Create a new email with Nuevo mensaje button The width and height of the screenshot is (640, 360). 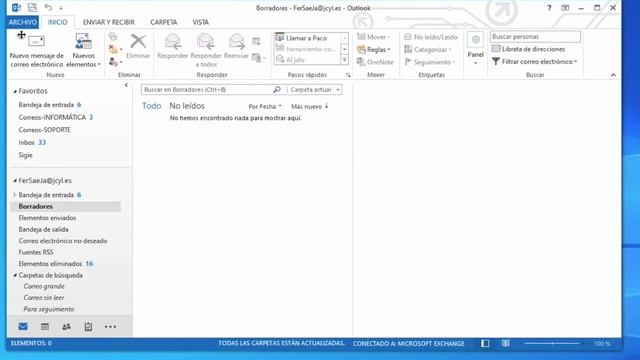(36, 51)
